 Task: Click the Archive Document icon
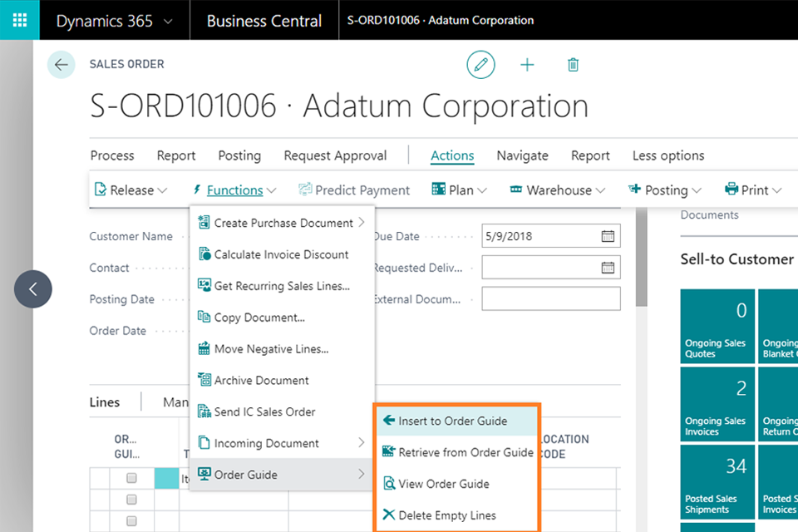point(204,379)
